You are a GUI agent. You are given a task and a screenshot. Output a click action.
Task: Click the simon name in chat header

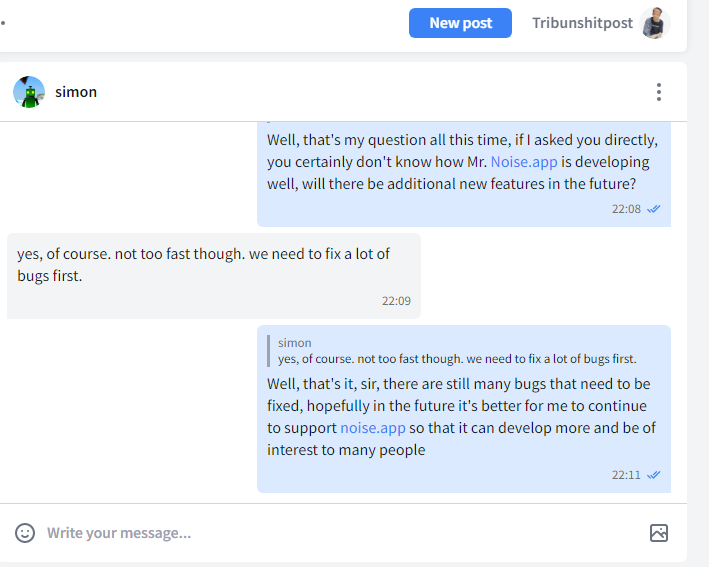(x=76, y=92)
